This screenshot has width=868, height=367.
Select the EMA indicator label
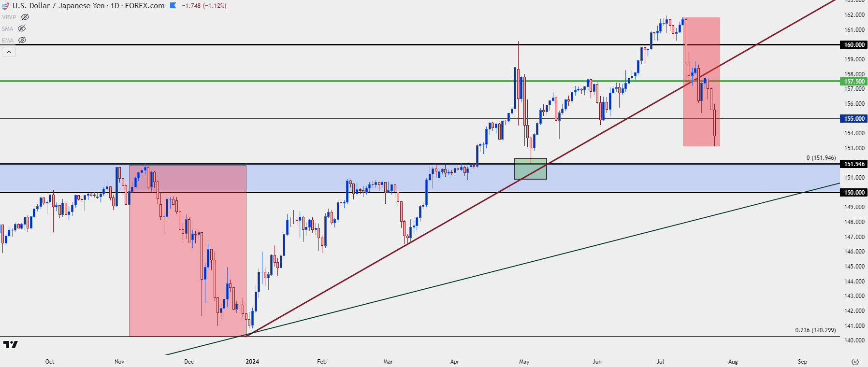coord(8,41)
